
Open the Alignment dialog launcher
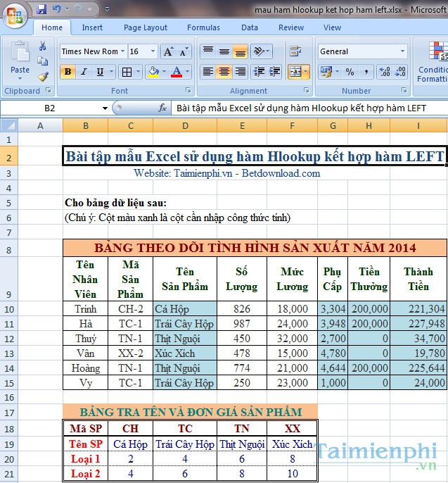pyautogui.click(x=307, y=90)
